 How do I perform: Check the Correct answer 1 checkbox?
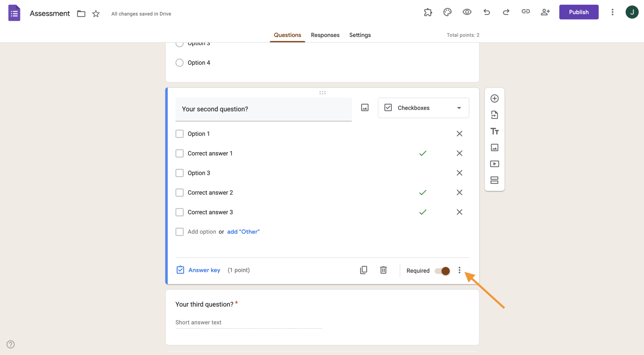click(x=180, y=153)
